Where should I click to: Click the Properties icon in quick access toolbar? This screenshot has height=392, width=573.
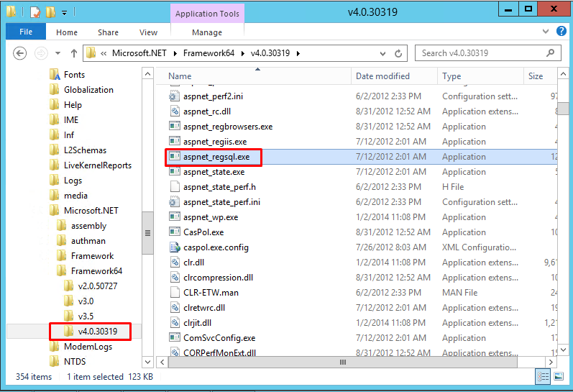tap(35, 12)
